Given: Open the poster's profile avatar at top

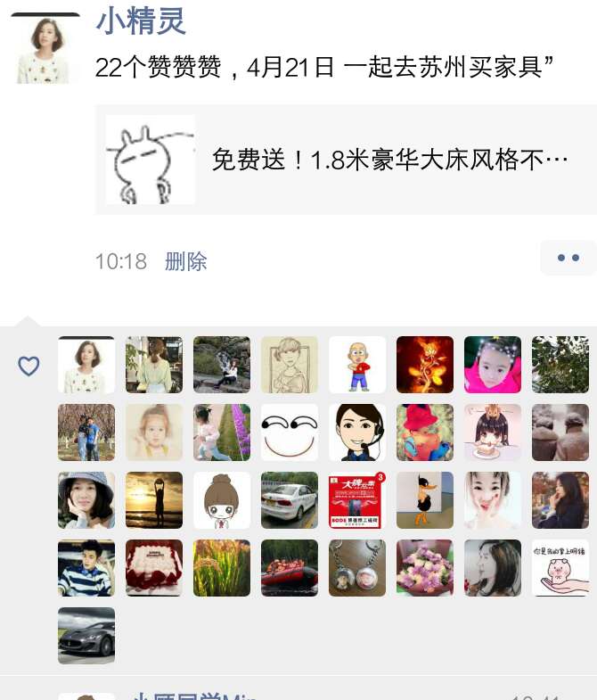Looking at the screenshot, I should pos(45,49).
